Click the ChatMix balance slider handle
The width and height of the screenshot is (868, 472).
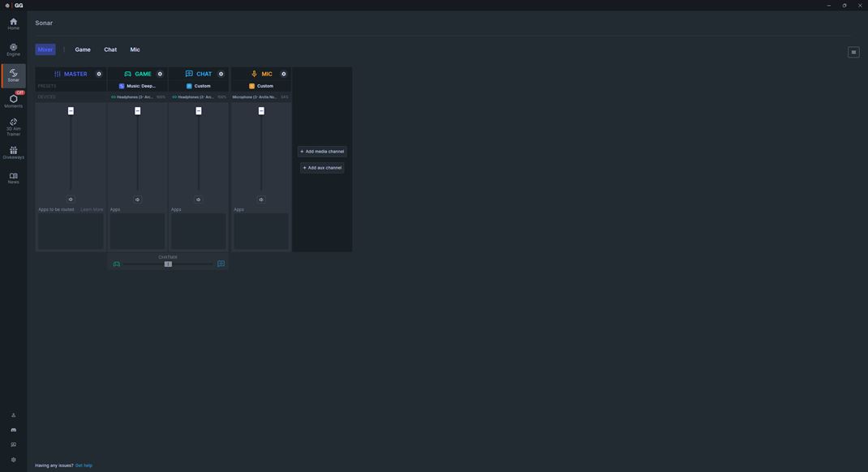[x=168, y=264]
